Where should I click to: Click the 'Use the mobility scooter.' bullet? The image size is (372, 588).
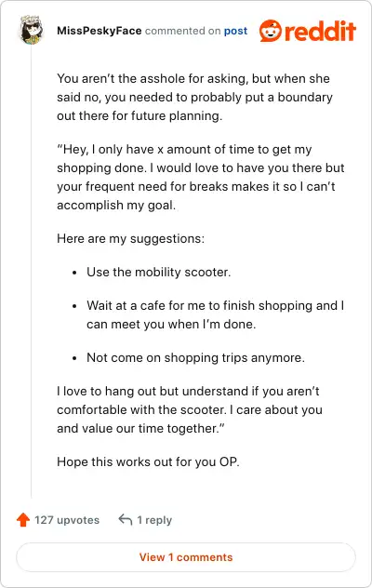[x=158, y=272]
